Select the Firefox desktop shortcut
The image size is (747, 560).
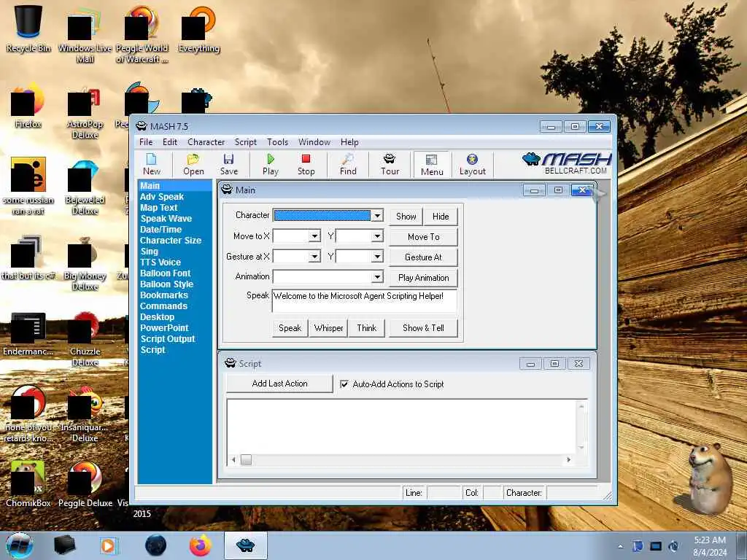[x=28, y=106]
